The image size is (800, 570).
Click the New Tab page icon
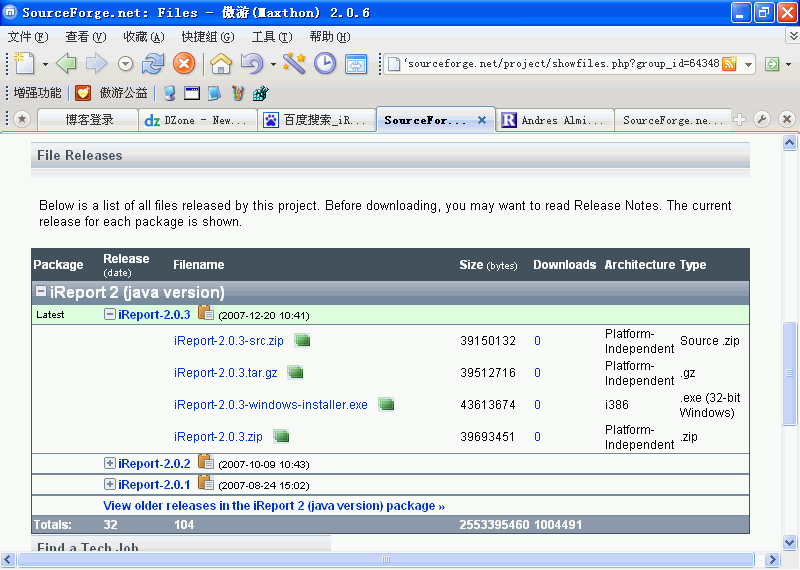[24, 64]
